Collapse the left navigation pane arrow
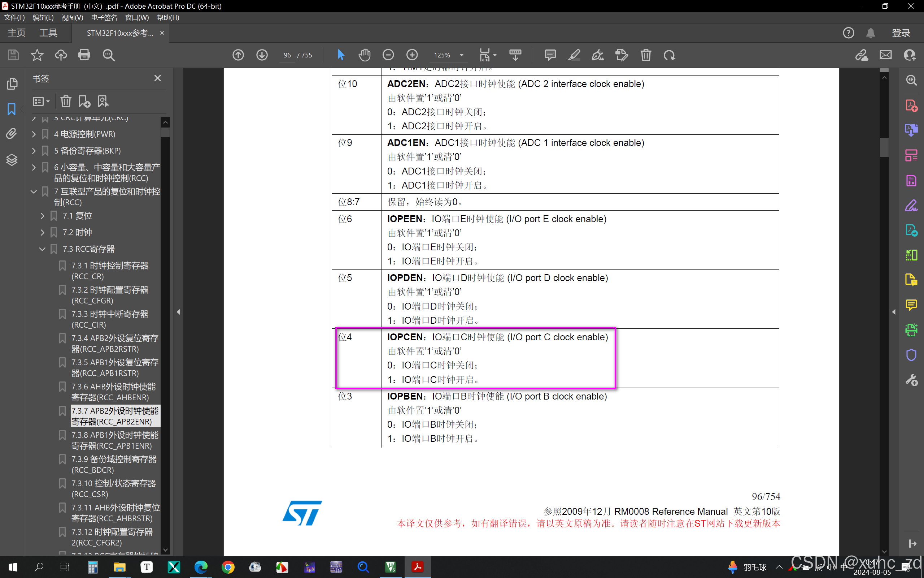The image size is (924, 578). (x=178, y=312)
